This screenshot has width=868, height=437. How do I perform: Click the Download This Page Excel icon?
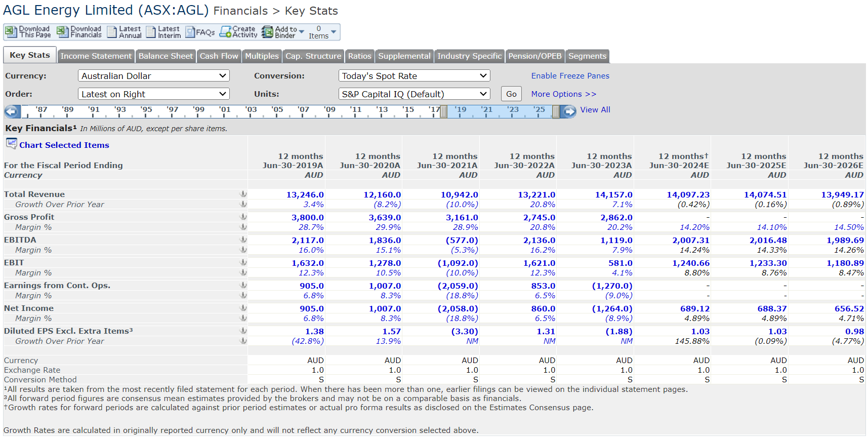coord(11,32)
